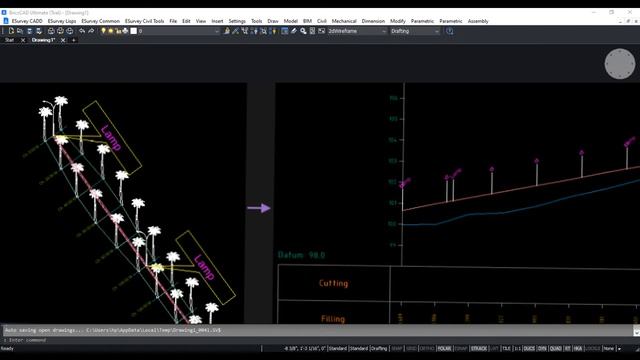Toggle DUCS in the status bar
Image resolution: width=640 pixels, height=360 pixels.
point(529,349)
